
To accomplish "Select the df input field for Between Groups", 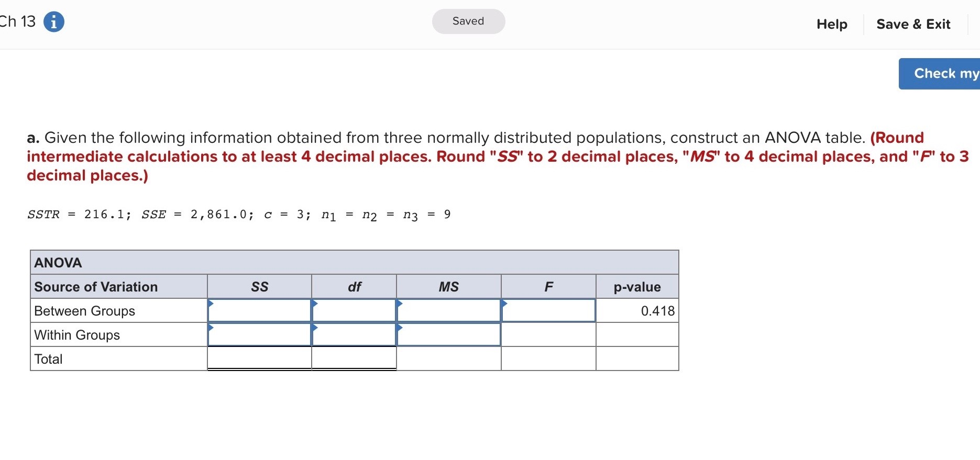I will pos(354,310).
